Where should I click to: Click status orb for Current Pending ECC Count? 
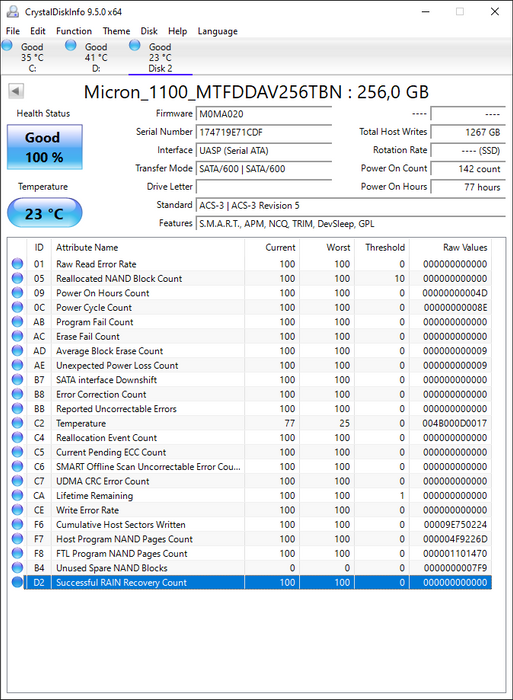pos(17,452)
